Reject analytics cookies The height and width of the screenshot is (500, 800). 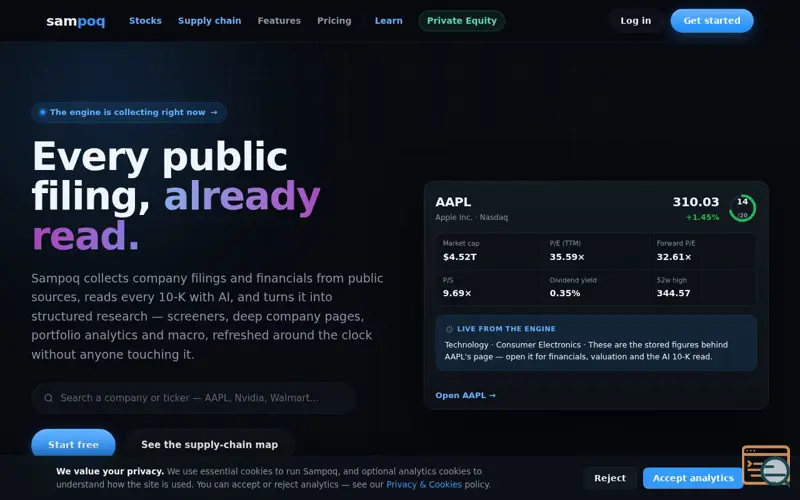click(x=610, y=478)
